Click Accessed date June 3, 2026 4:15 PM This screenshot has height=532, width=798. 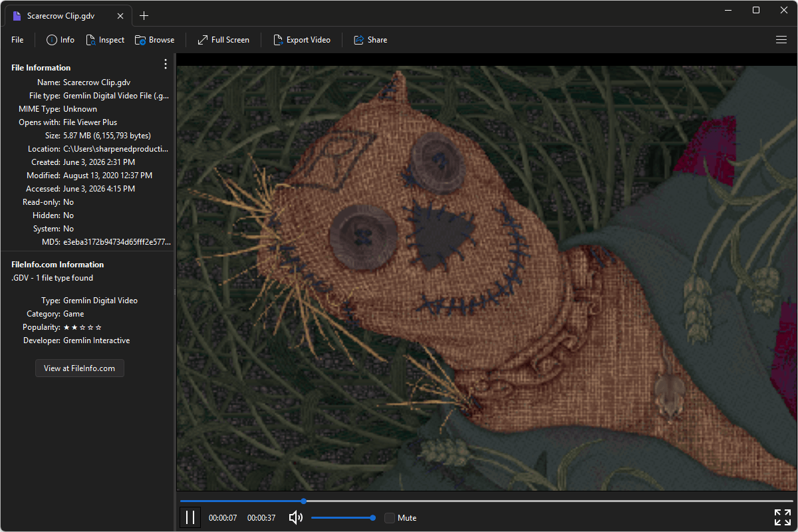[x=99, y=189]
